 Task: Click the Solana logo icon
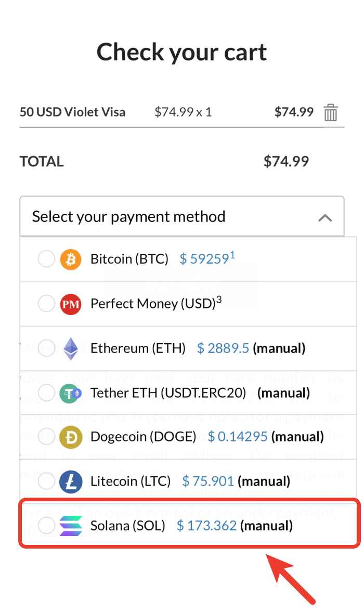point(71,526)
